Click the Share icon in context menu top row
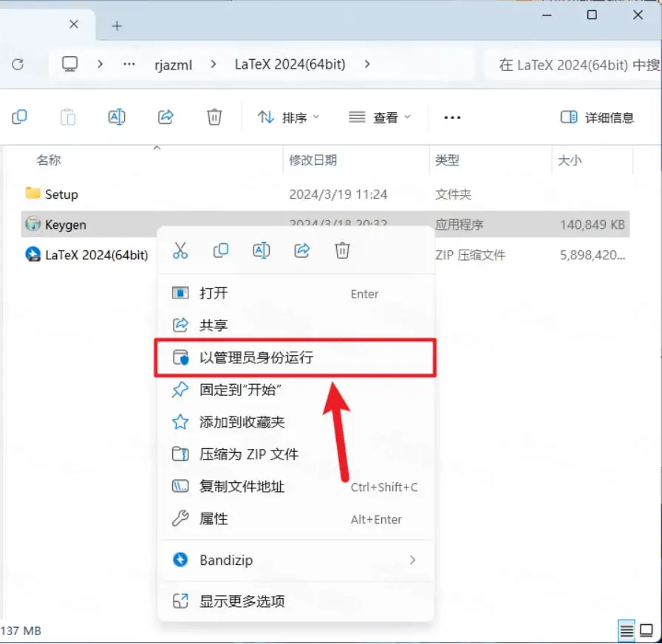This screenshot has height=644, width=662. tap(302, 250)
